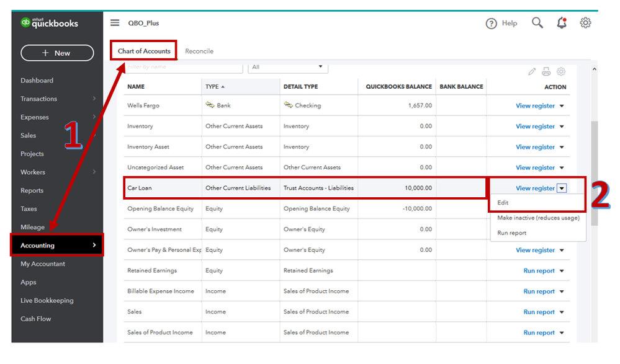The width and height of the screenshot is (620, 364).
Task: Click the pencil batch edit icon
Action: click(532, 71)
